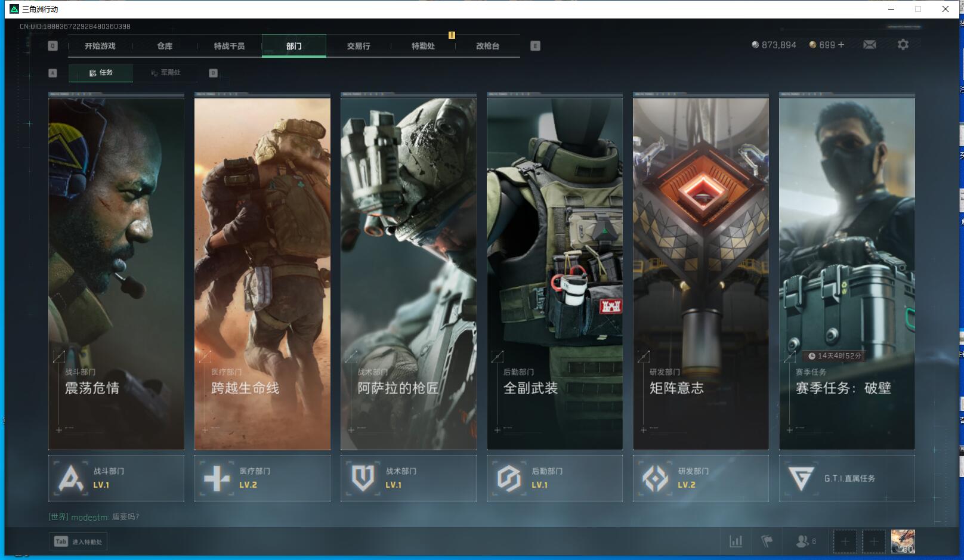This screenshot has height=560, width=964.
Task: Open the 特战干员 tab
Action: [229, 46]
